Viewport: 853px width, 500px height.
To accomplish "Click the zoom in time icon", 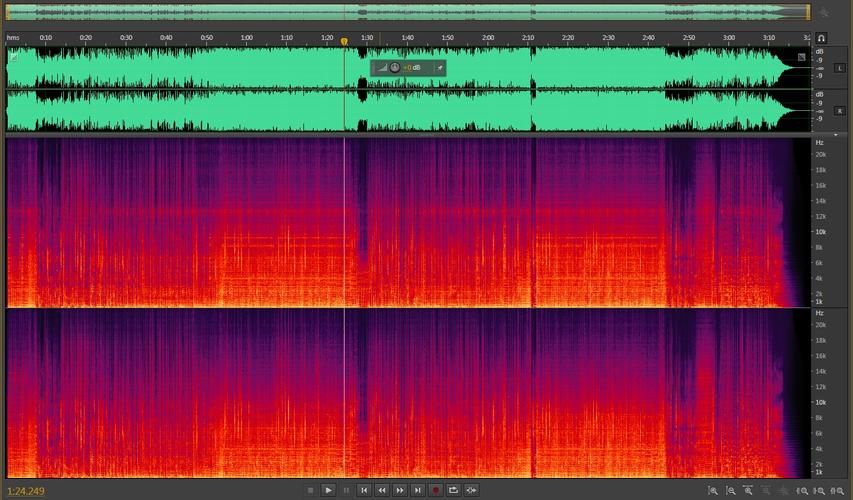I will click(x=748, y=490).
